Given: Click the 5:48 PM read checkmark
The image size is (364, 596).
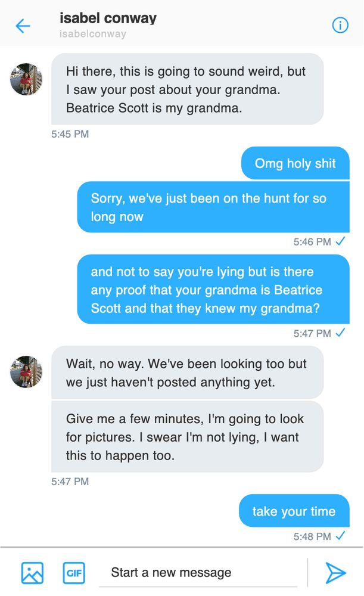Looking at the screenshot, I should (x=340, y=536).
